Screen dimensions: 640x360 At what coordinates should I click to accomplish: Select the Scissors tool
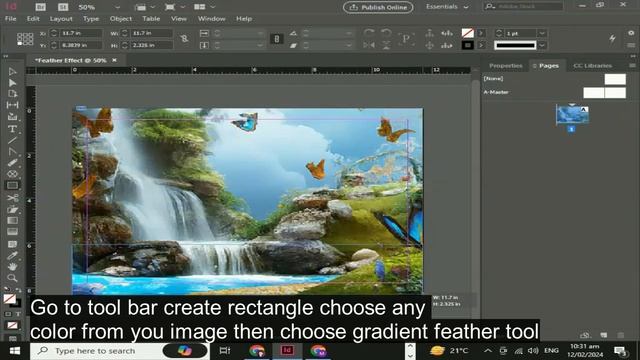coord(12,198)
